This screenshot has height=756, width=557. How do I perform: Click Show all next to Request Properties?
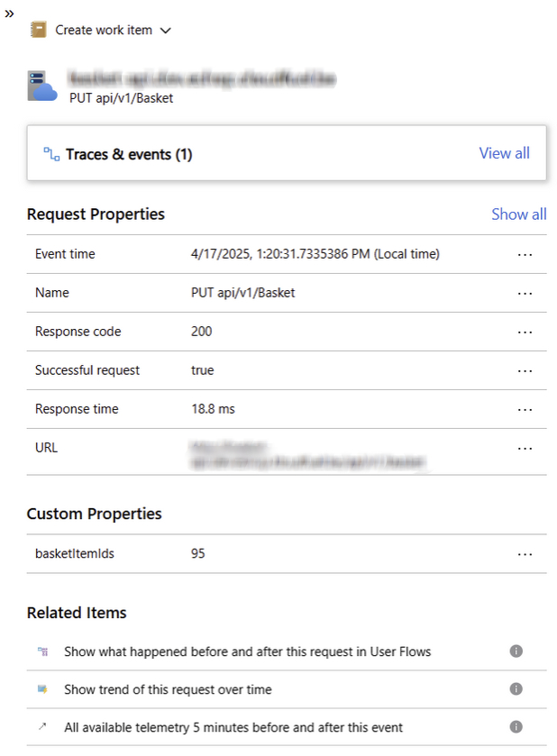[x=519, y=214]
